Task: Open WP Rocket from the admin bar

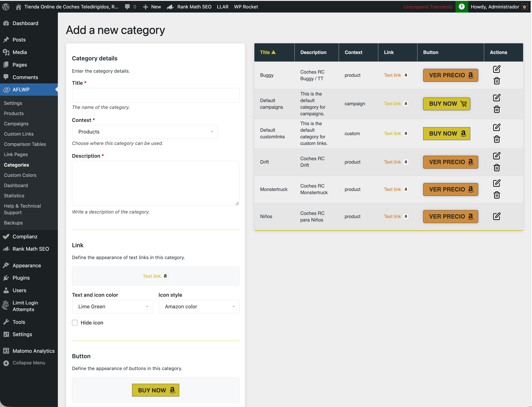Action: pyautogui.click(x=246, y=7)
